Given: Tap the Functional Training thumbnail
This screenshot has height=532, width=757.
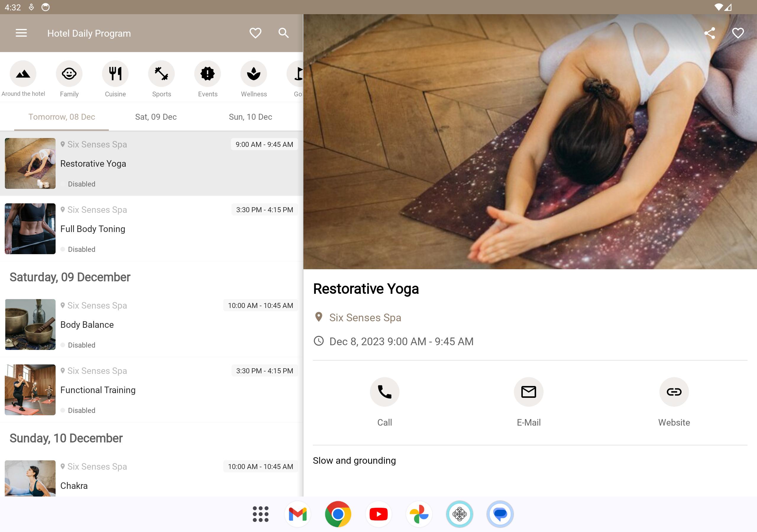Looking at the screenshot, I should 30,390.
